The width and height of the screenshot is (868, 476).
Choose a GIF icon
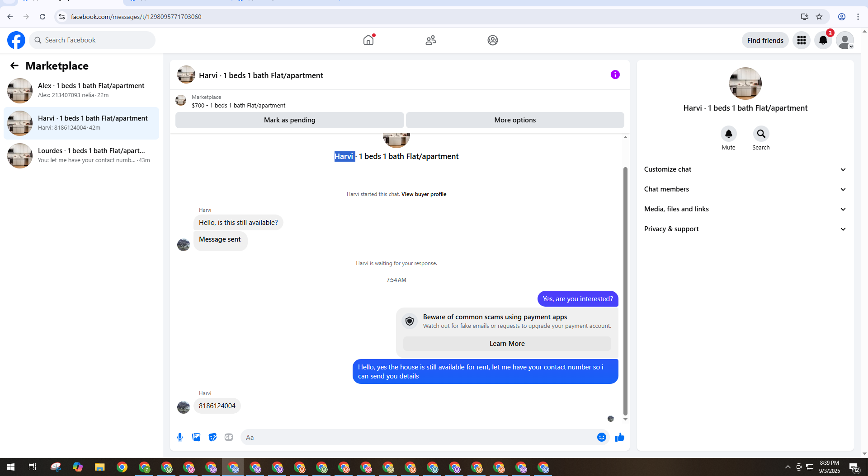(x=229, y=437)
